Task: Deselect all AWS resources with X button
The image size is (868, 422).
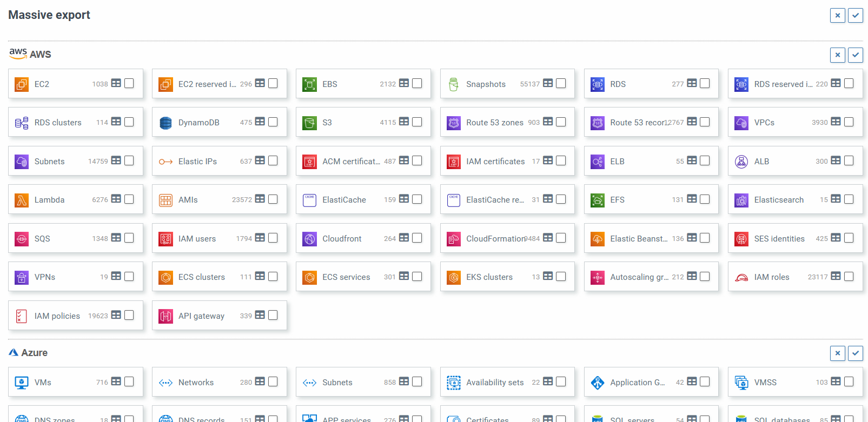Action: [x=838, y=55]
